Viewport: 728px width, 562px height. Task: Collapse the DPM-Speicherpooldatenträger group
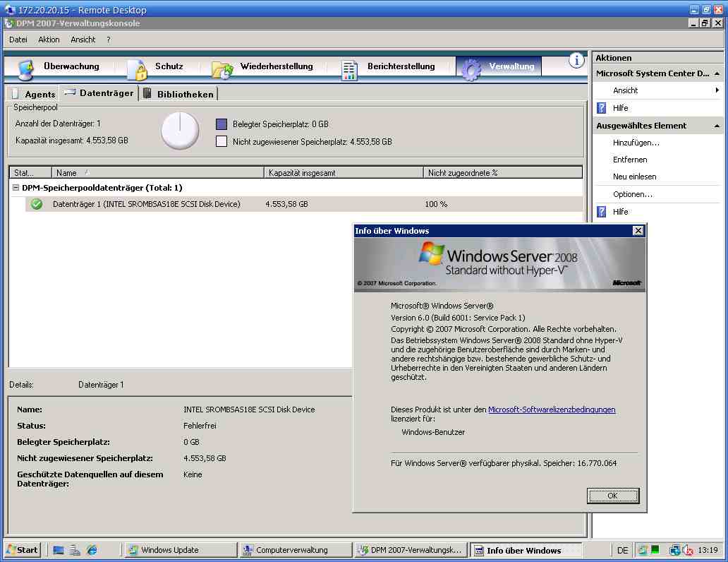[16, 189]
